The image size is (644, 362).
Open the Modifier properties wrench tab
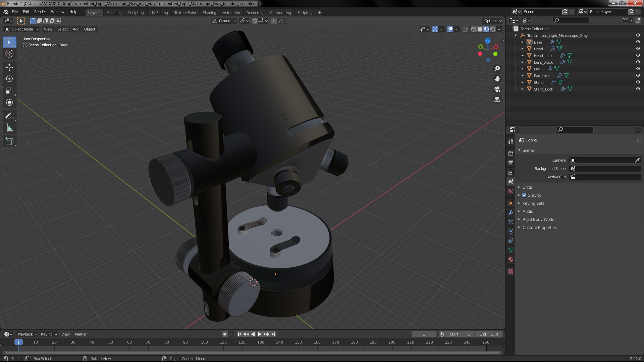(511, 213)
